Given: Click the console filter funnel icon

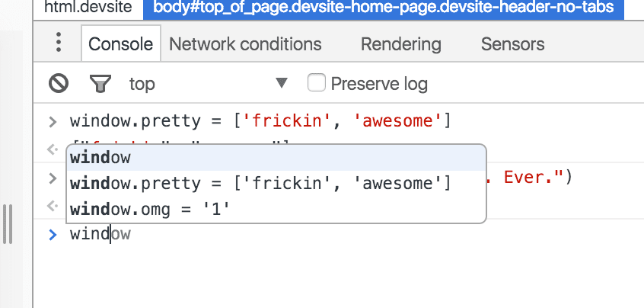Looking at the screenshot, I should (x=99, y=83).
